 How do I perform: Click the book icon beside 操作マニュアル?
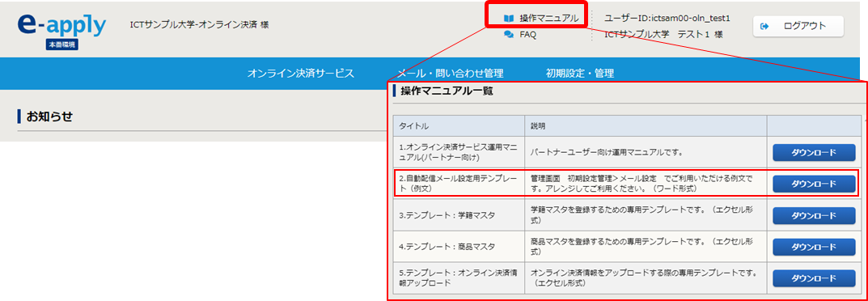click(508, 19)
